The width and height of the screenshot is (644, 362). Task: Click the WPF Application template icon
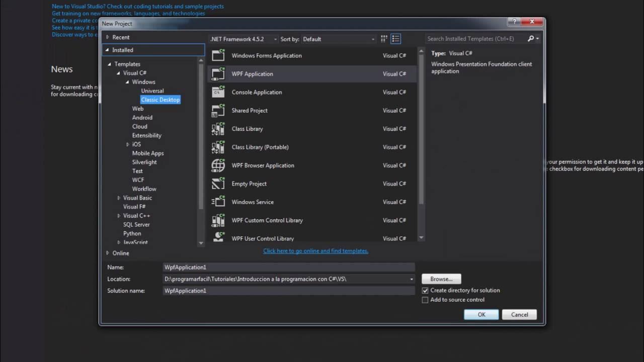click(218, 74)
